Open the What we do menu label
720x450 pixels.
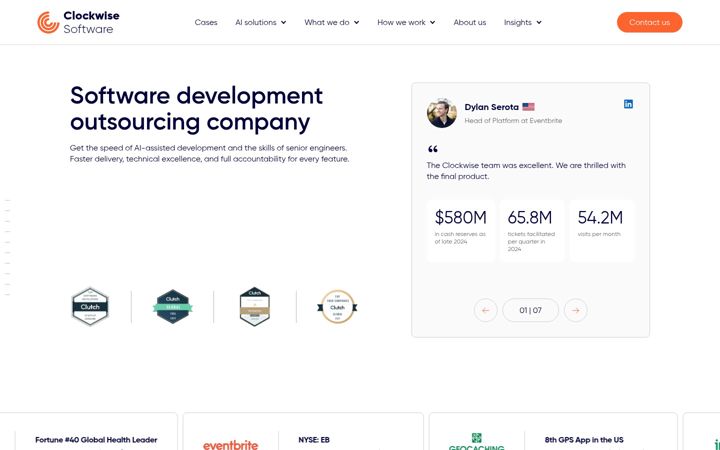click(x=326, y=22)
